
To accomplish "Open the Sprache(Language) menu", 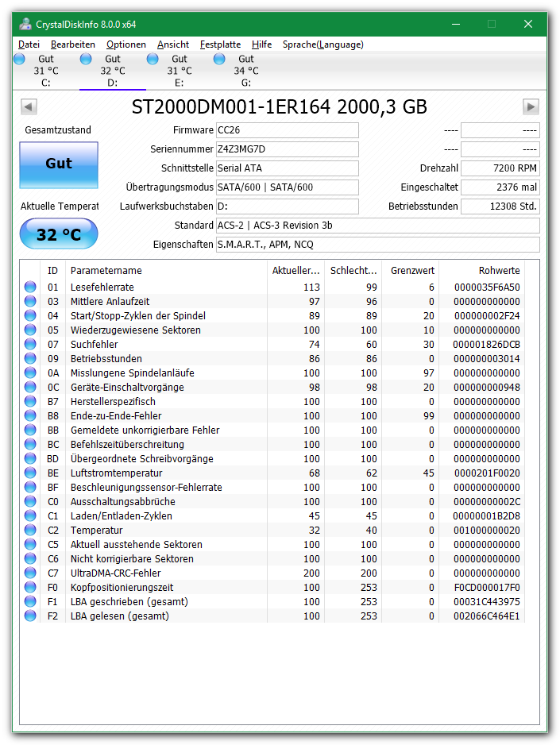I will 323,44.
